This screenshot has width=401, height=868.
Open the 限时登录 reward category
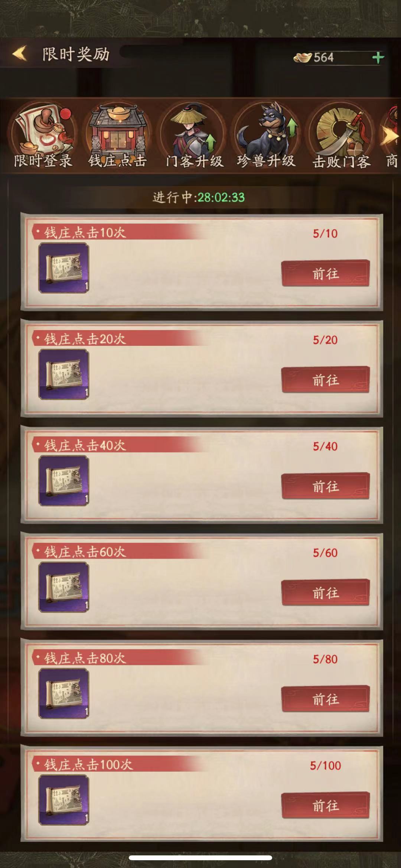click(43, 136)
